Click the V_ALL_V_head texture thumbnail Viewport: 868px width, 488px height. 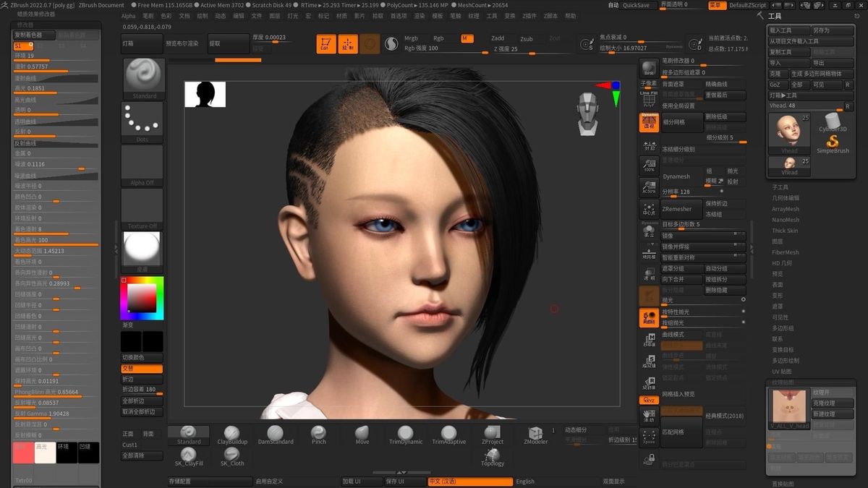[789, 409]
